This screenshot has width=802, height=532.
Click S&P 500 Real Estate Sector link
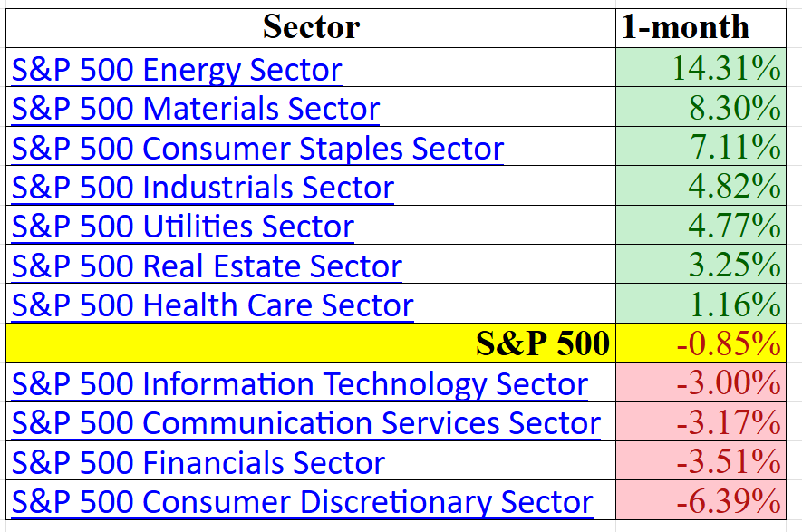[207, 266]
